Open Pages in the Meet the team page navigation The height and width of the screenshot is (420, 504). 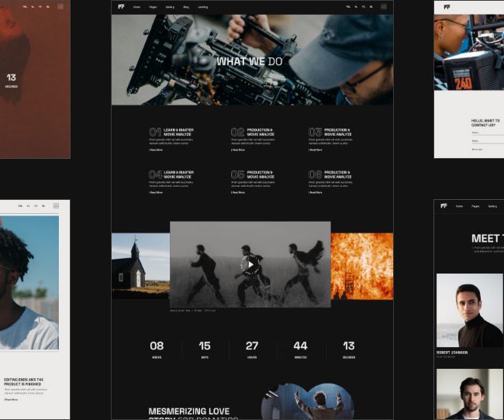pos(475,206)
